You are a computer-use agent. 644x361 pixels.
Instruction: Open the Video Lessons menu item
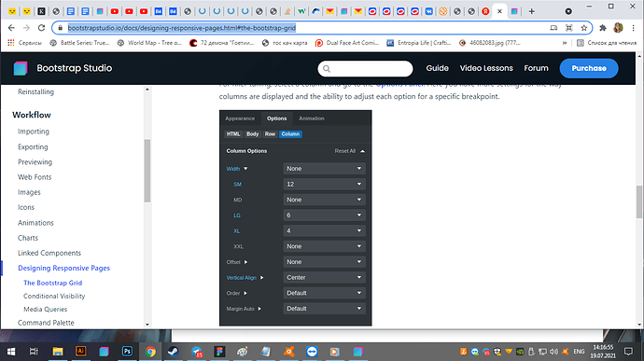[x=486, y=68]
